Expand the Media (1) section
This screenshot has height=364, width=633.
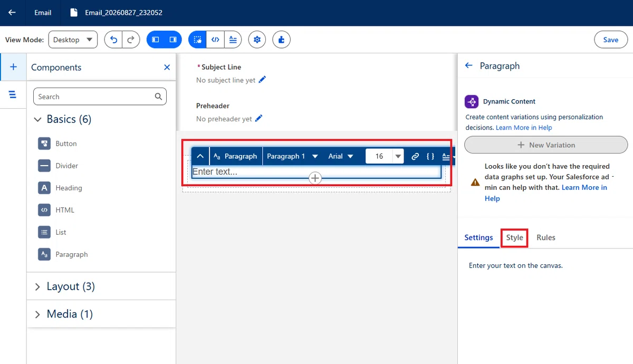pos(37,314)
